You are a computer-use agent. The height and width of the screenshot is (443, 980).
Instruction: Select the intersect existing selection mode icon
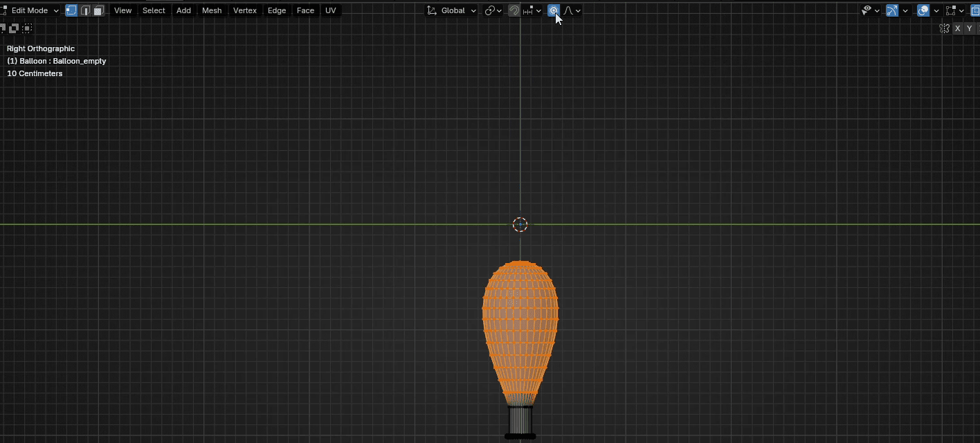(26, 28)
